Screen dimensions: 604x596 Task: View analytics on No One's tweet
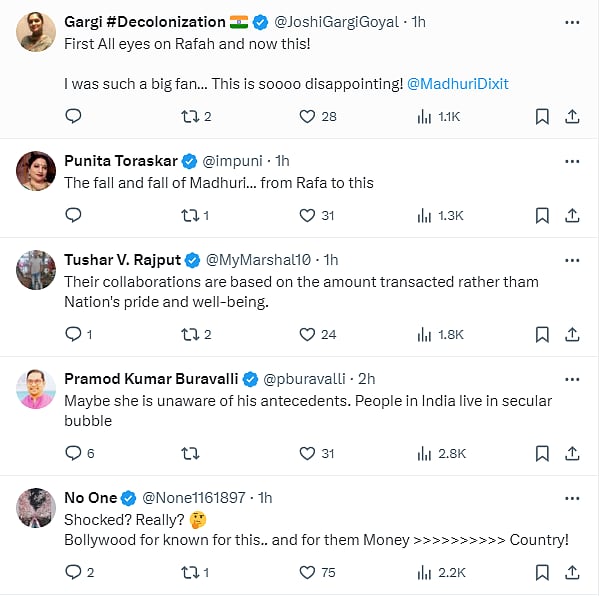pyautogui.click(x=423, y=572)
